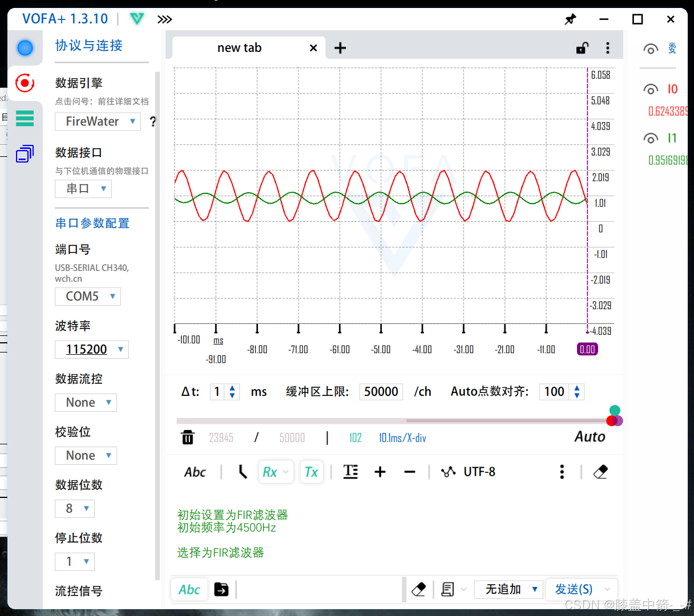Toggle the Rx display button

pos(276,472)
